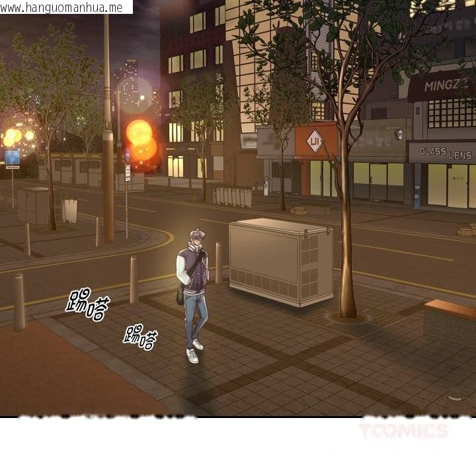
Task: Click the man's white sneakers
Action: (194, 351)
